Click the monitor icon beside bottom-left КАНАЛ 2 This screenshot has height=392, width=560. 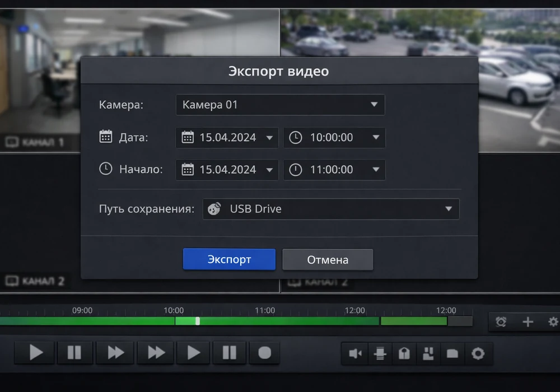pyautogui.click(x=12, y=281)
